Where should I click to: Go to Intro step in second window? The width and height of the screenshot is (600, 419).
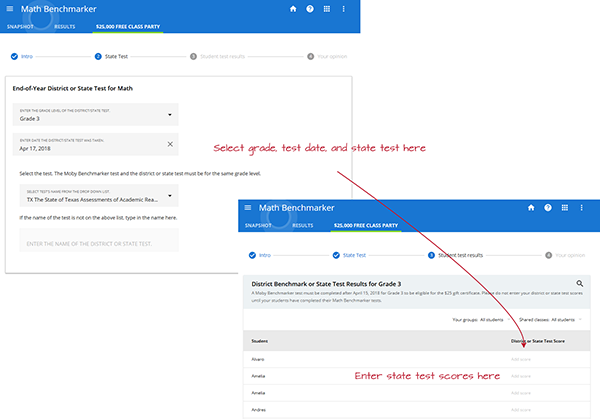click(x=260, y=255)
